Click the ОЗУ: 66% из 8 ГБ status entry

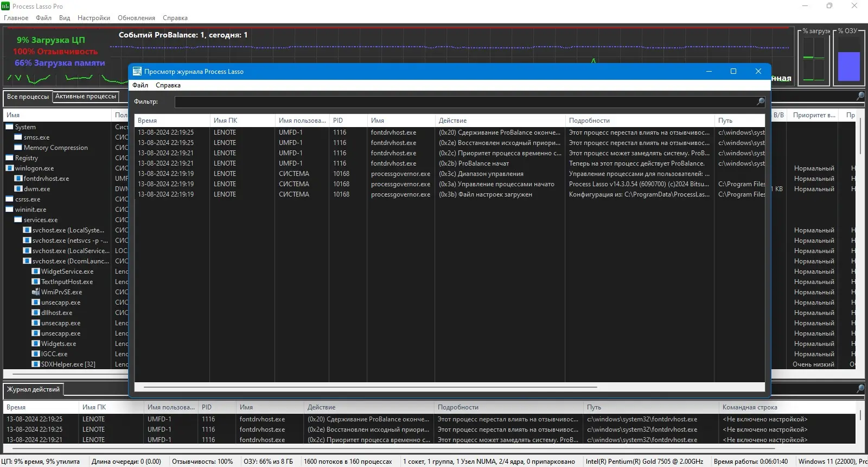coord(268,462)
